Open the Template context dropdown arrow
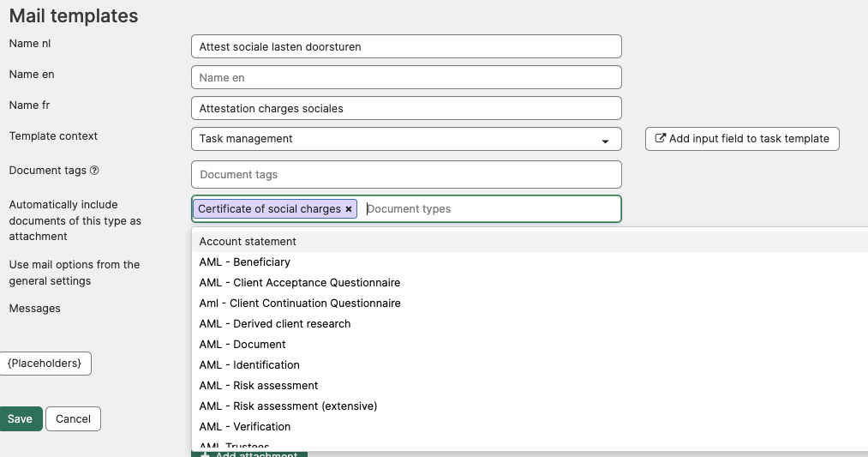The width and height of the screenshot is (868, 457). click(605, 141)
